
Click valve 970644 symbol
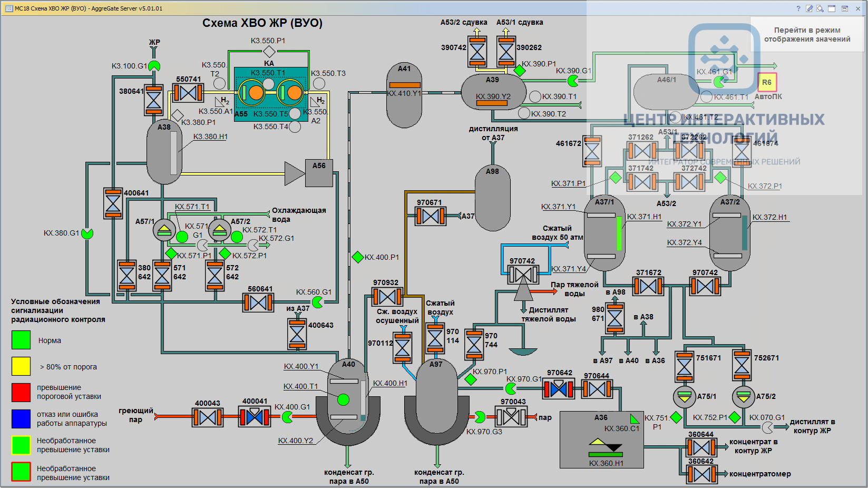pos(597,389)
